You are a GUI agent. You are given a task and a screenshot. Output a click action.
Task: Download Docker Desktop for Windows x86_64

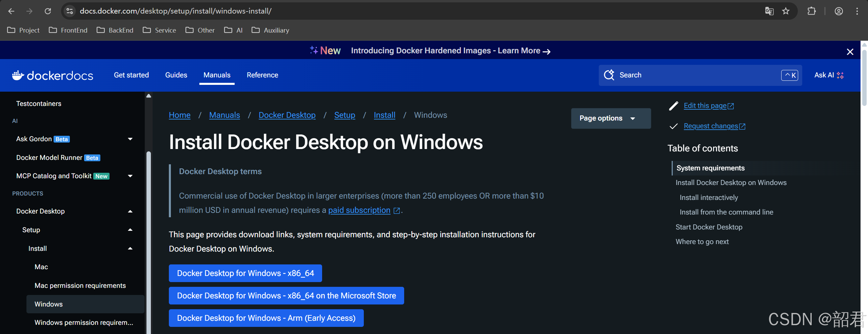tap(245, 273)
